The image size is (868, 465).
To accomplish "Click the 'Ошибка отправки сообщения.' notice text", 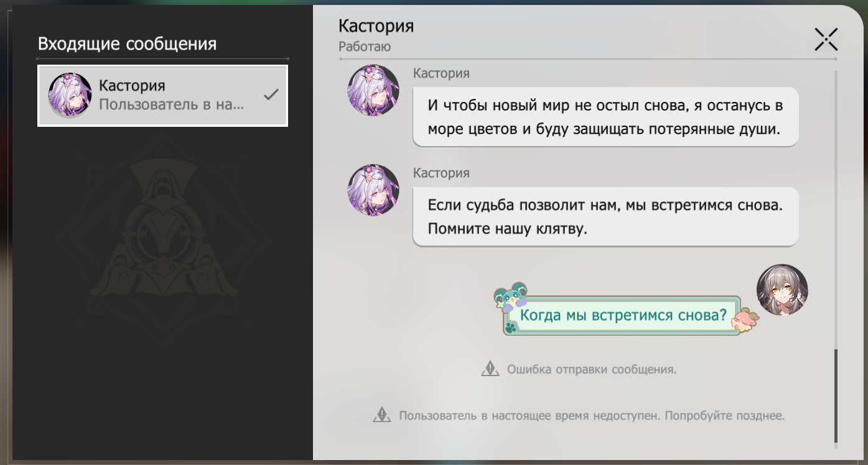I will 592,369.
